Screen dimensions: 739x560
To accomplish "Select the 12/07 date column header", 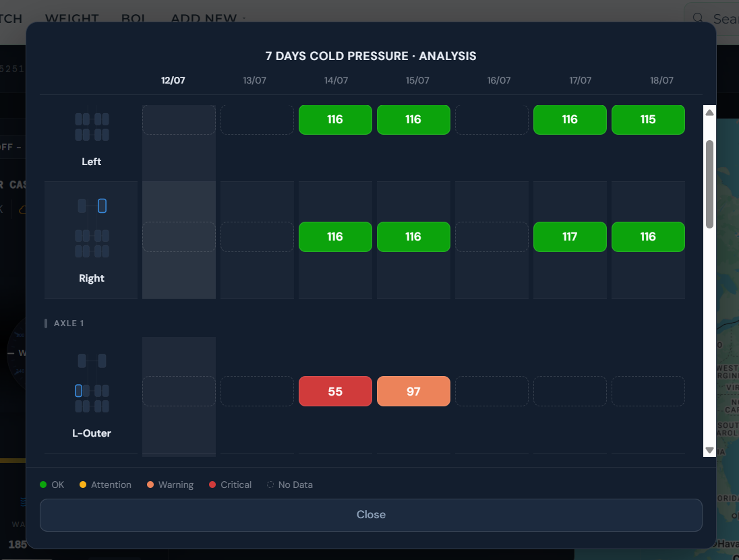I will 173,81.
